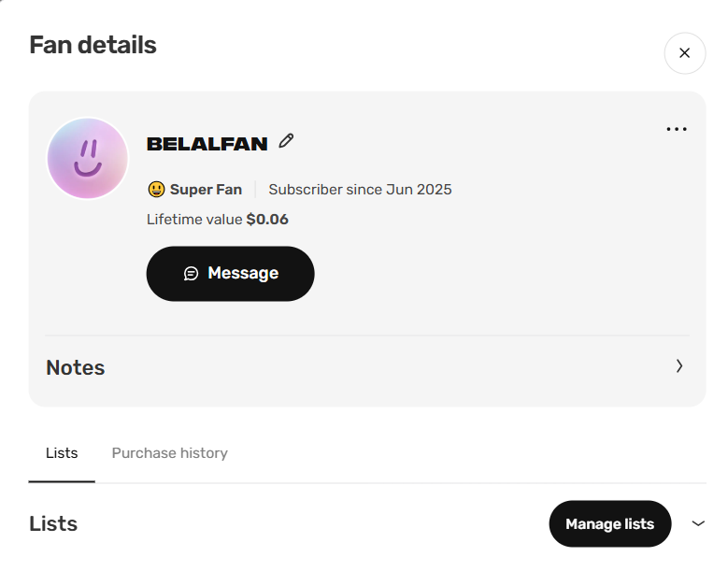This screenshot has height=571, width=728.
Task: Open the Manage lists button
Action: (609, 523)
